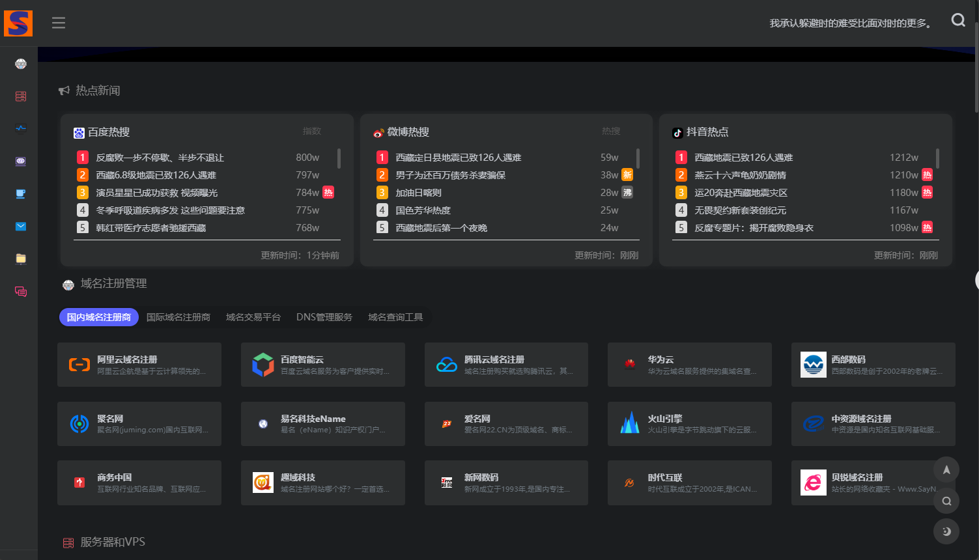This screenshot has width=979, height=560.
Task: Open the globe domain icon in sidebar
Action: tap(21, 64)
